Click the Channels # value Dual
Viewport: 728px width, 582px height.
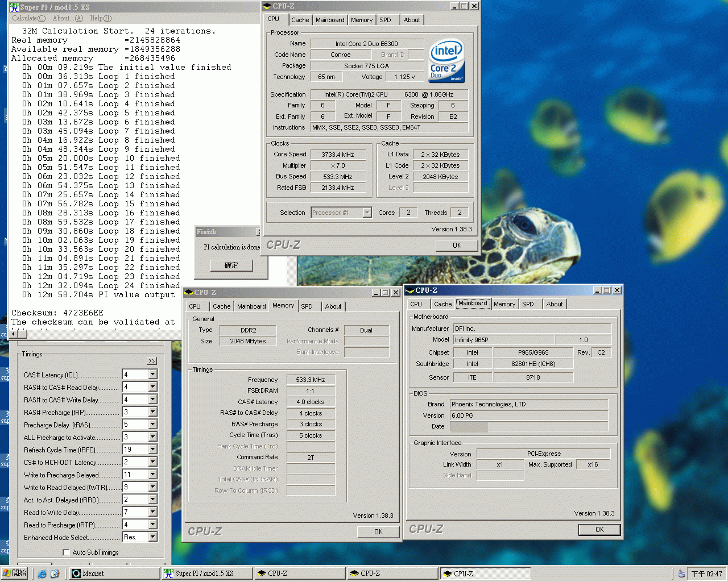[366, 330]
